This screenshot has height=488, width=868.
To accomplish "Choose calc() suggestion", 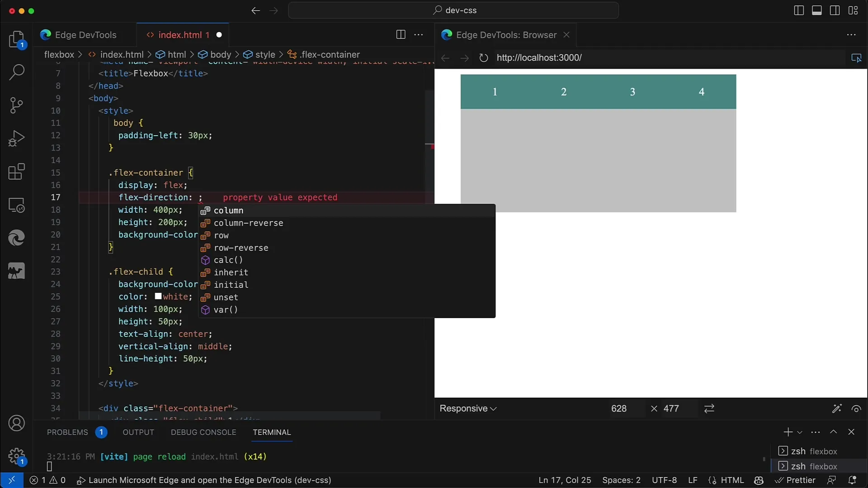I will [x=347, y=260].
